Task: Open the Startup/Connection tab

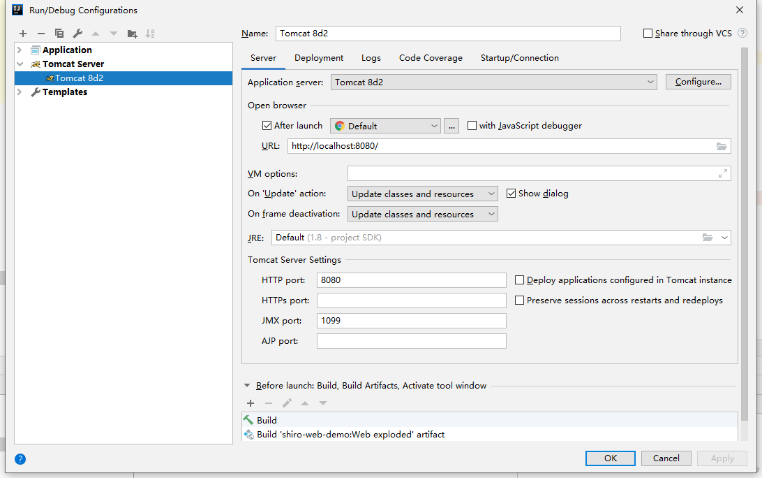Action: point(520,58)
